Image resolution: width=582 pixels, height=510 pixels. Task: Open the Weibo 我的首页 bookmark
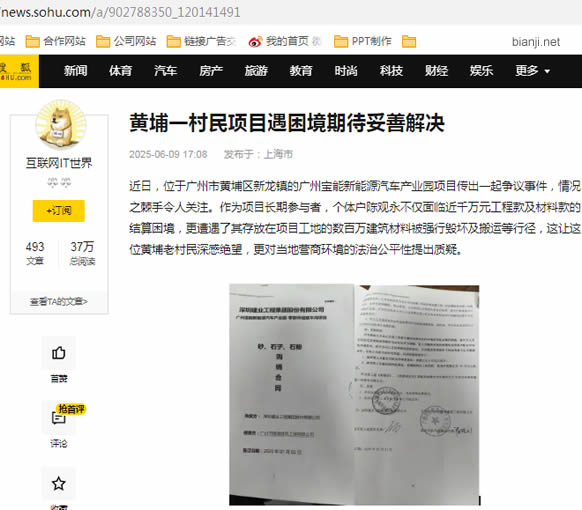[284, 41]
